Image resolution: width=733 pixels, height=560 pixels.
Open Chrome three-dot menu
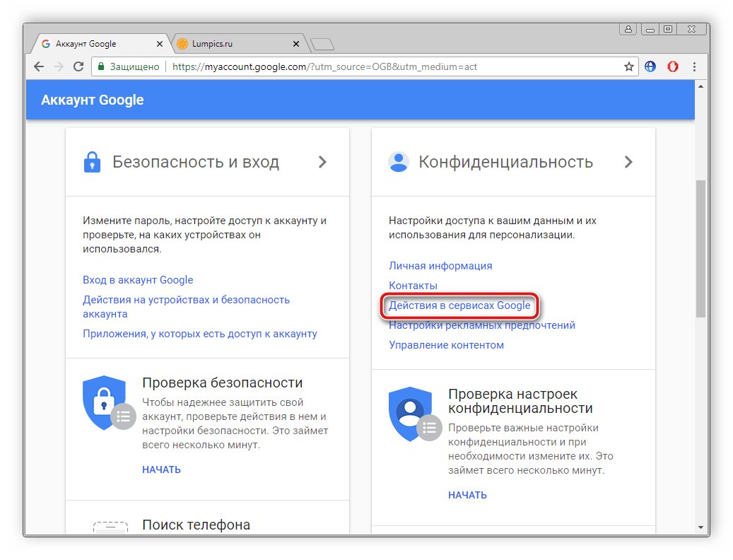[x=696, y=66]
